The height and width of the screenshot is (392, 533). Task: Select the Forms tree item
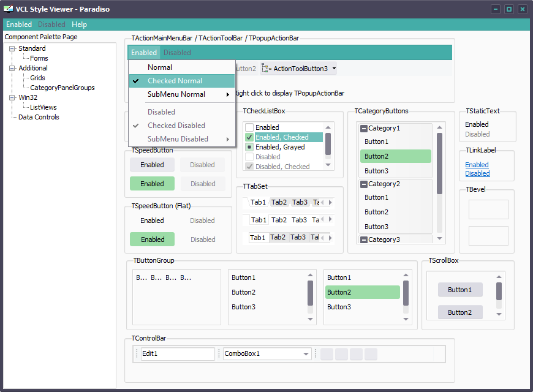[39, 58]
